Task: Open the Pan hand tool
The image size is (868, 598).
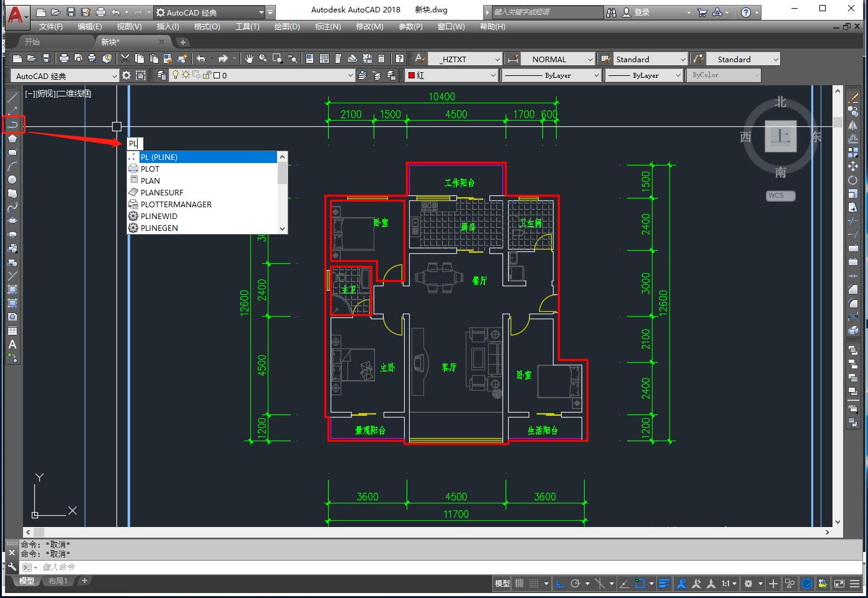Action: (x=249, y=59)
